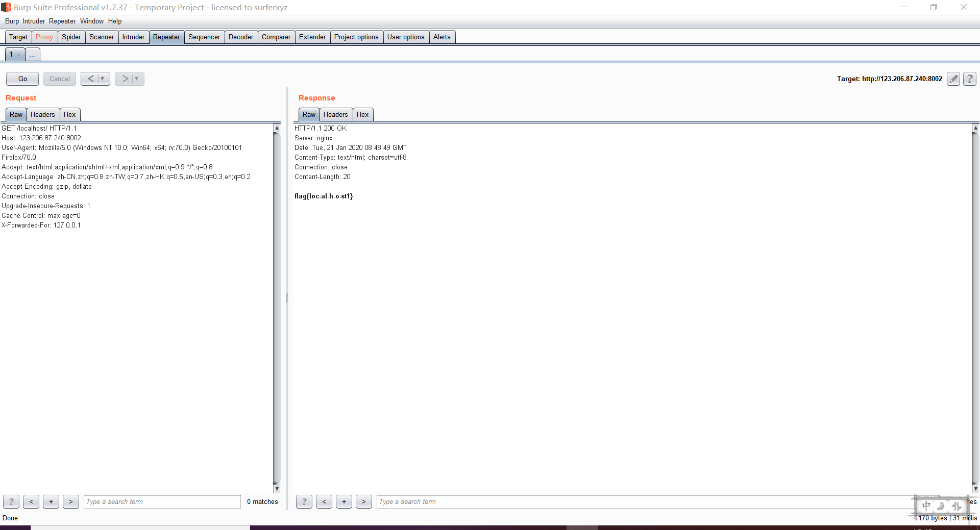Open the Burp menu
Image resolution: width=980 pixels, height=530 pixels.
pos(12,21)
